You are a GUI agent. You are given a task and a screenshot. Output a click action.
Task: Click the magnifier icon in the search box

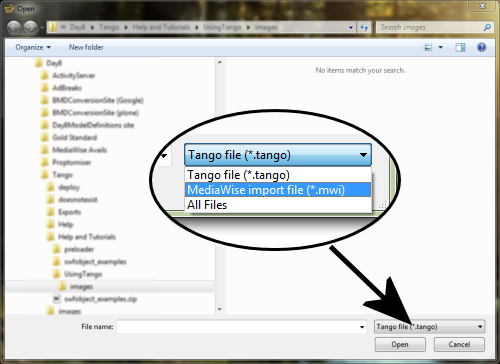coord(487,27)
